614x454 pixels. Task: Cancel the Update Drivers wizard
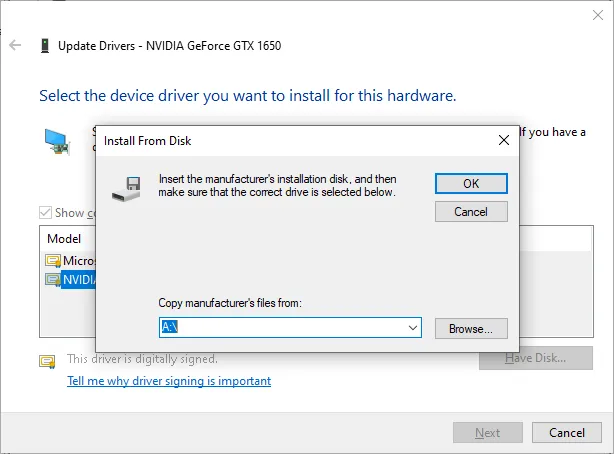(x=566, y=433)
